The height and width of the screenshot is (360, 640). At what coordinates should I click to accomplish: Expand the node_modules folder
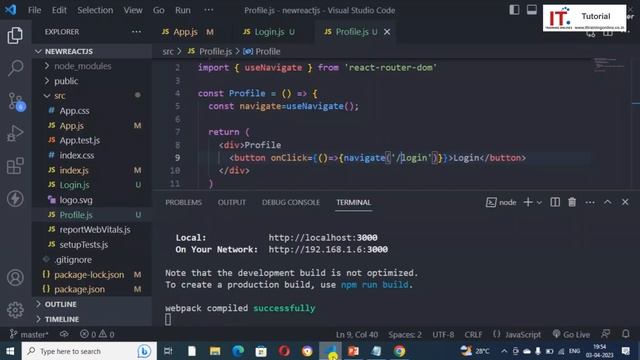[x=92, y=66]
